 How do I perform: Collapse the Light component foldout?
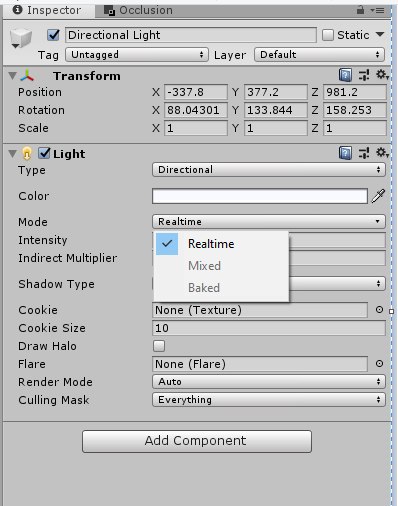pos(12,154)
